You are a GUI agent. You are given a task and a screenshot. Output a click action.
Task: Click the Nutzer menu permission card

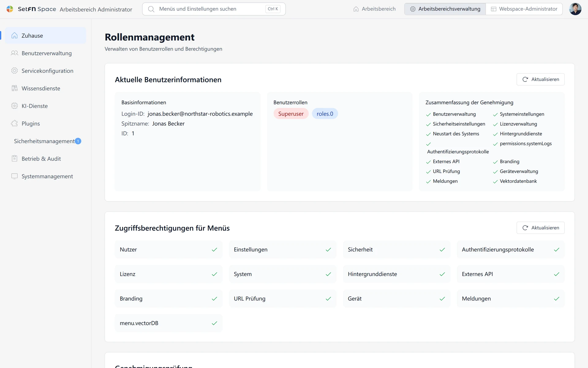coord(168,249)
